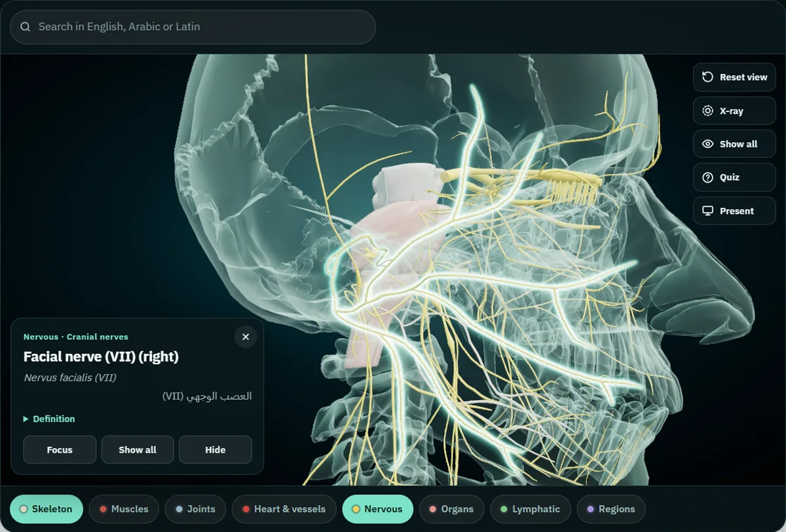Click the Reset view button label

(743, 77)
